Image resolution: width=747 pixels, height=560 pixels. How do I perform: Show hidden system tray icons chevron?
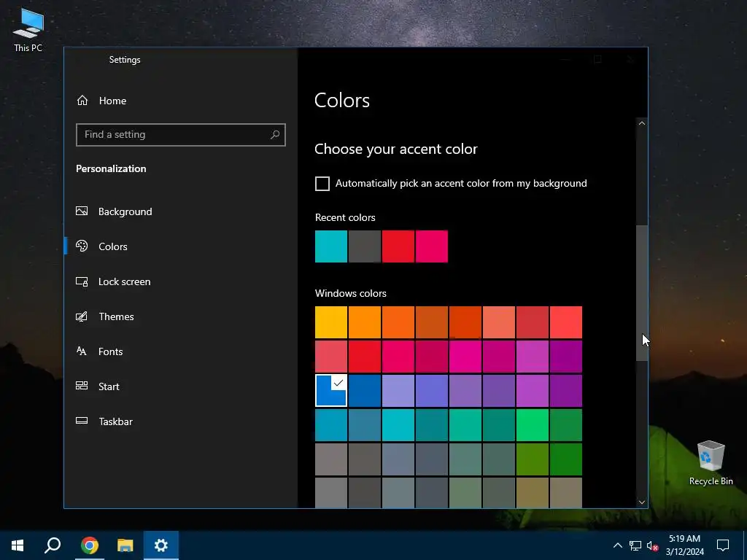coord(617,545)
